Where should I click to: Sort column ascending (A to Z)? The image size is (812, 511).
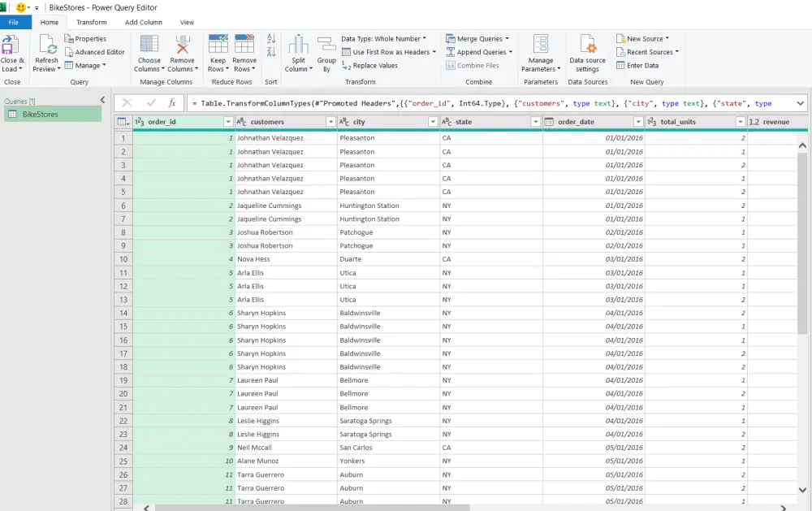click(271, 39)
